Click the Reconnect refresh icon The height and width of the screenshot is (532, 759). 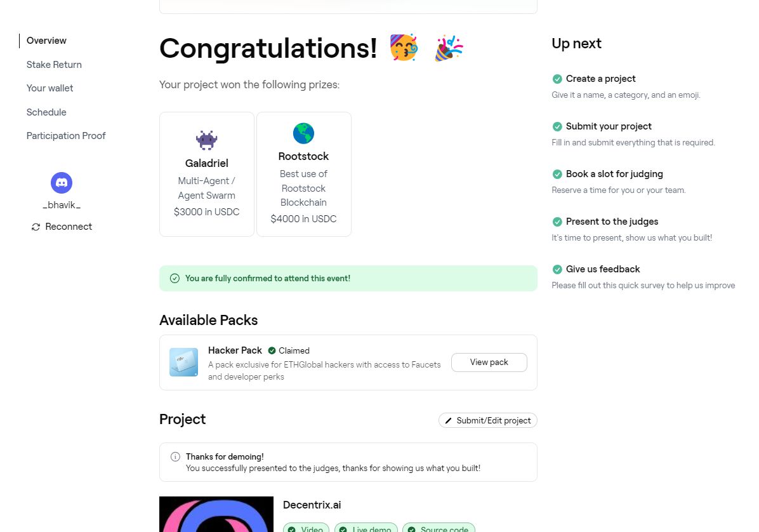[36, 227]
